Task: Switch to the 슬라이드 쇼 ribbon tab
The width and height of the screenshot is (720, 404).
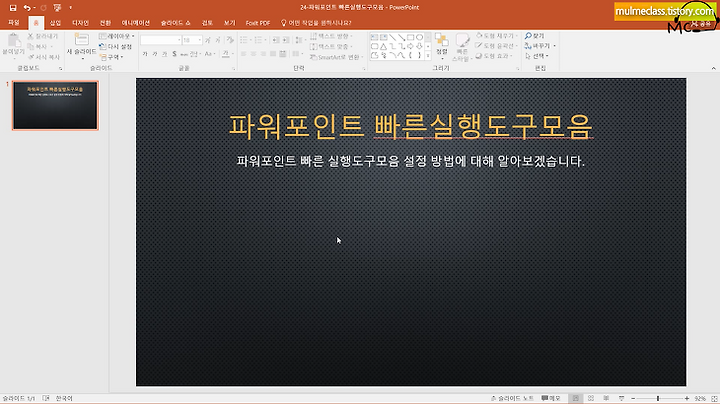Action: [175, 22]
